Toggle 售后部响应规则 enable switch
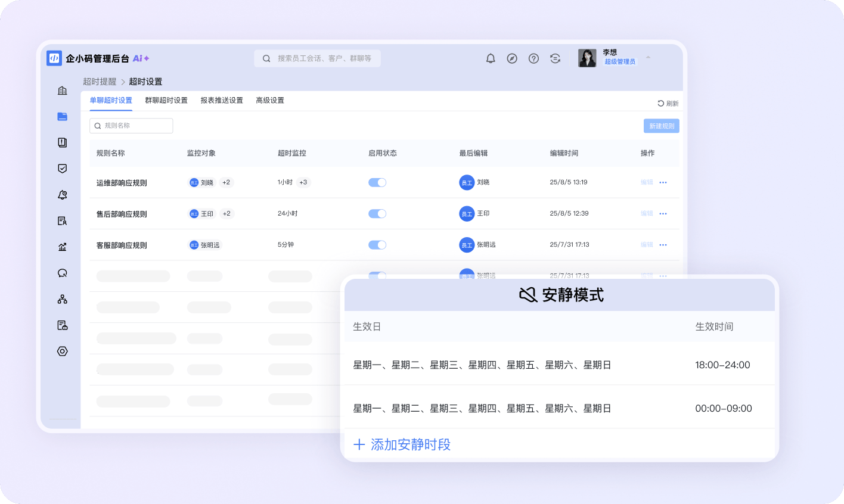Screen dimensions: 844x504 pos(377,213)
